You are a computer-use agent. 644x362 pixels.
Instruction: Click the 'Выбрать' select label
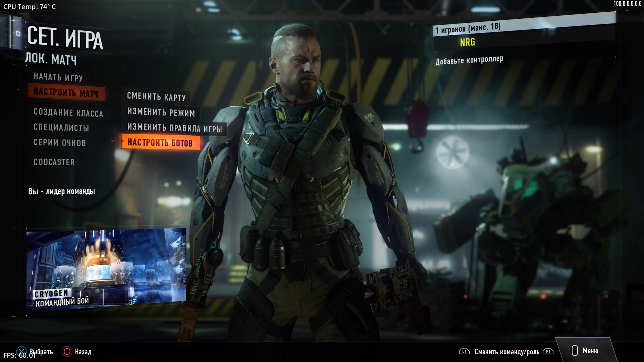pyautogui.click(x=41, y=352)
